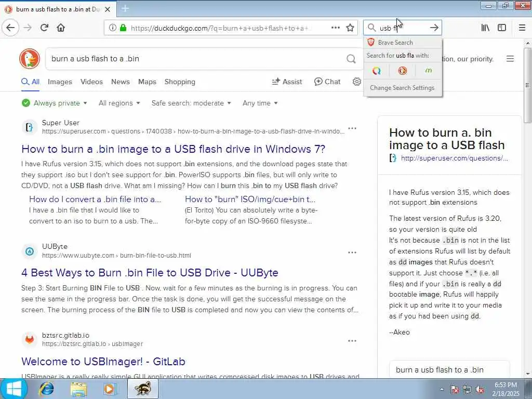The width and height of the screenshot is (532, 399).
Task: Switch to the News tab
Action: coord(121,82)
